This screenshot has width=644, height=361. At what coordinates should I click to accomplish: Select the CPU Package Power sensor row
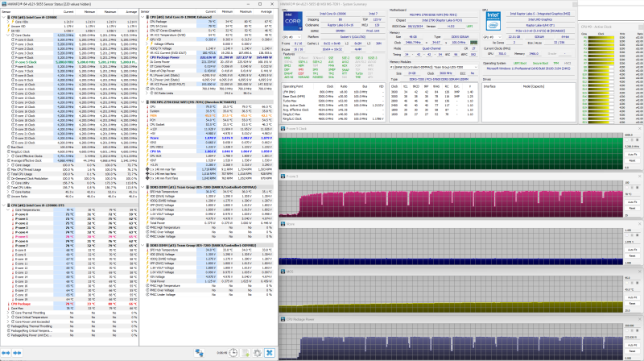(207, 57)
